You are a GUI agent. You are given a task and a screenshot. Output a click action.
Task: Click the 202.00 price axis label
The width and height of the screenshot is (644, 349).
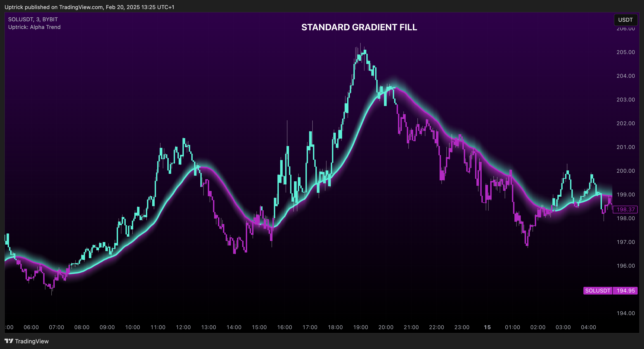coord(626,123)
